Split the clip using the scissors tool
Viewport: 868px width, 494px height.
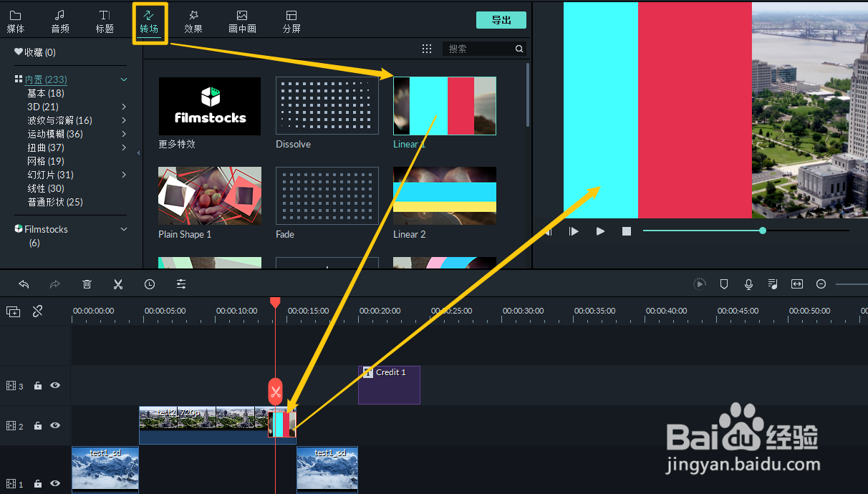click(118, 284)
